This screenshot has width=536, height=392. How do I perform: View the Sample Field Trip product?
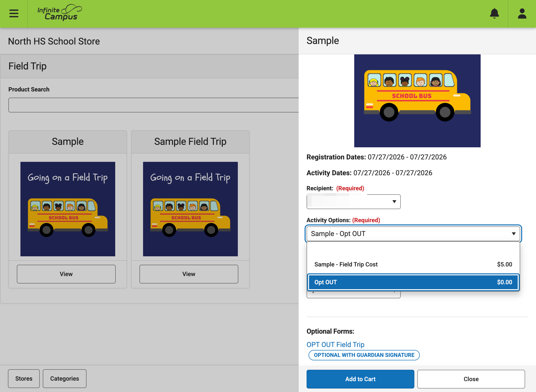point(189,274)
